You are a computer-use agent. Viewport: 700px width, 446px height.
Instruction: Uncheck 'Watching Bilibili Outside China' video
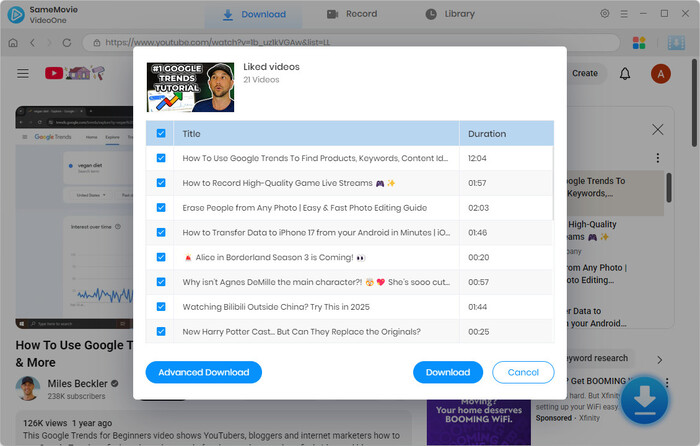161,307
